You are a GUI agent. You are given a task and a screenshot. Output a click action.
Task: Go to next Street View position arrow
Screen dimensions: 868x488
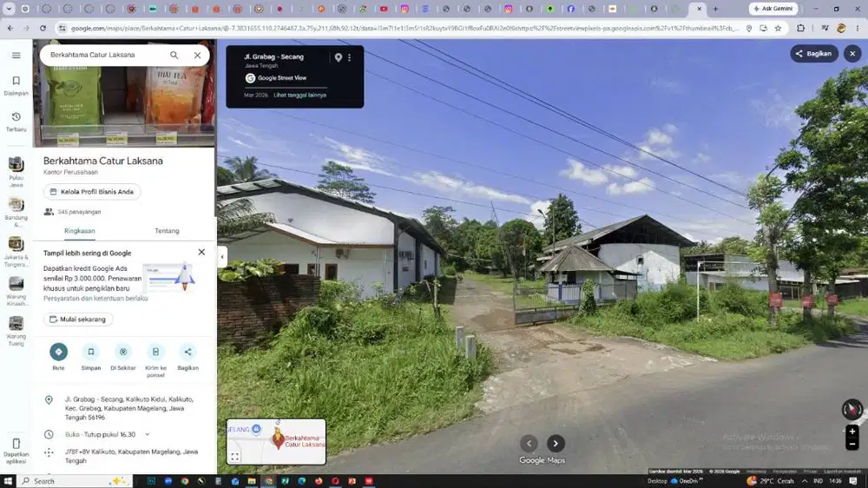[556, 443]
